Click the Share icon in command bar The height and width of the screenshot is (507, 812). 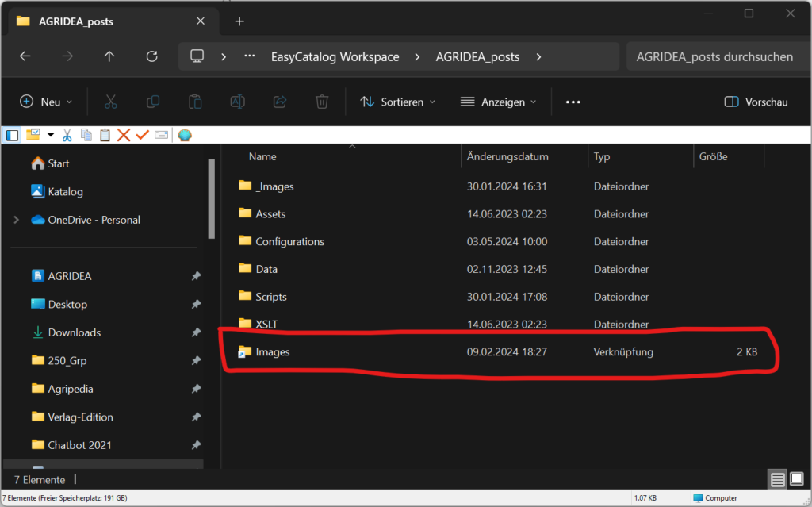tap(280, 102)
